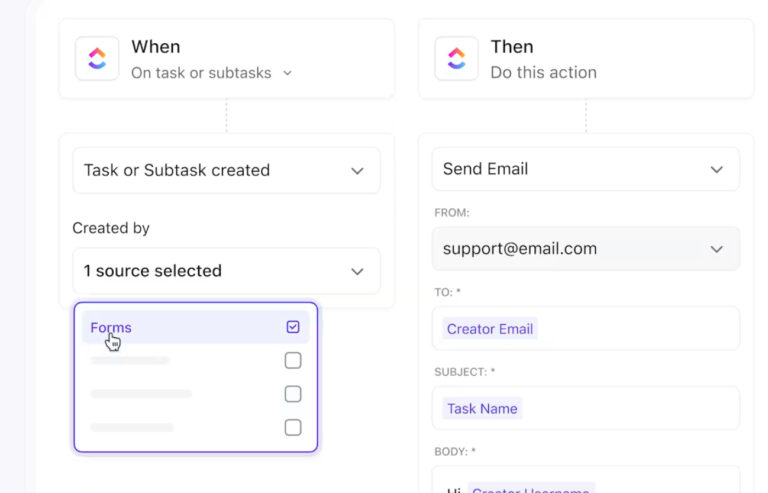
Task: Click the ClickUp logo in the Then card
Action: (456, 59)
